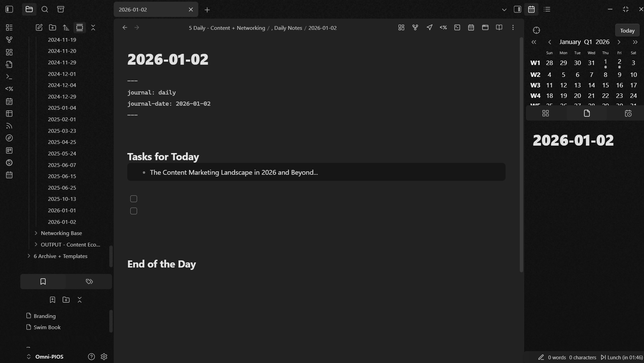Expand the 6 Archive + Templates folder

pyautogui.click(x=29, y=256)
